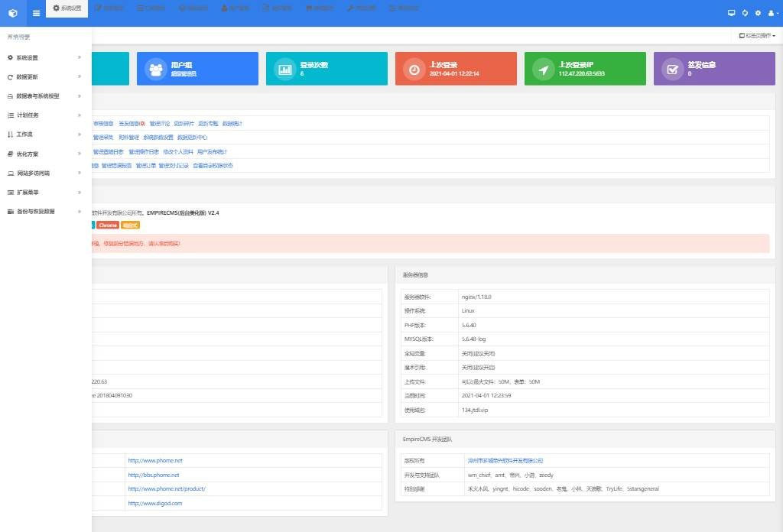The height and width of the screenshot is (532, 783).
Task: Click the monitor icon in top-right header
Action: tap(731, 13)
